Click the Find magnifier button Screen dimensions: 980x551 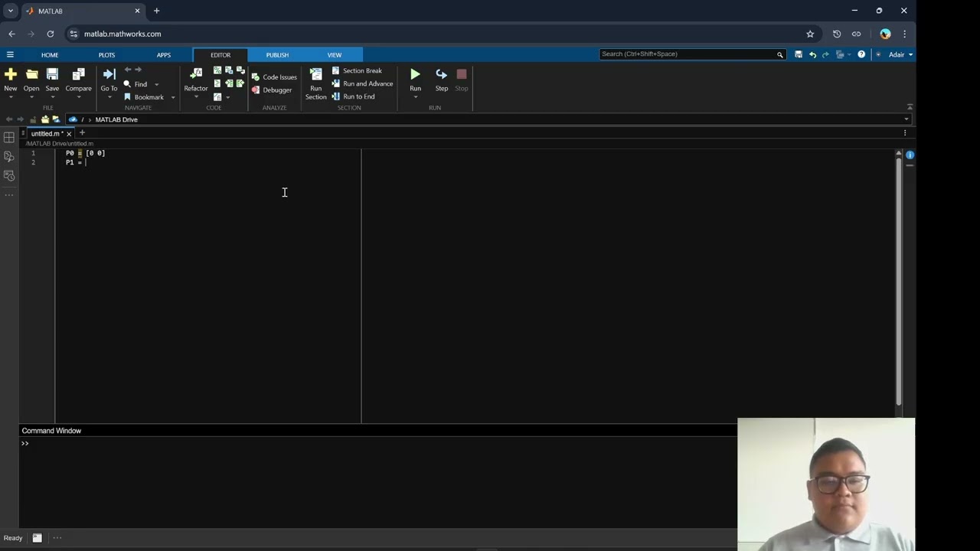(x=136, y=84)
